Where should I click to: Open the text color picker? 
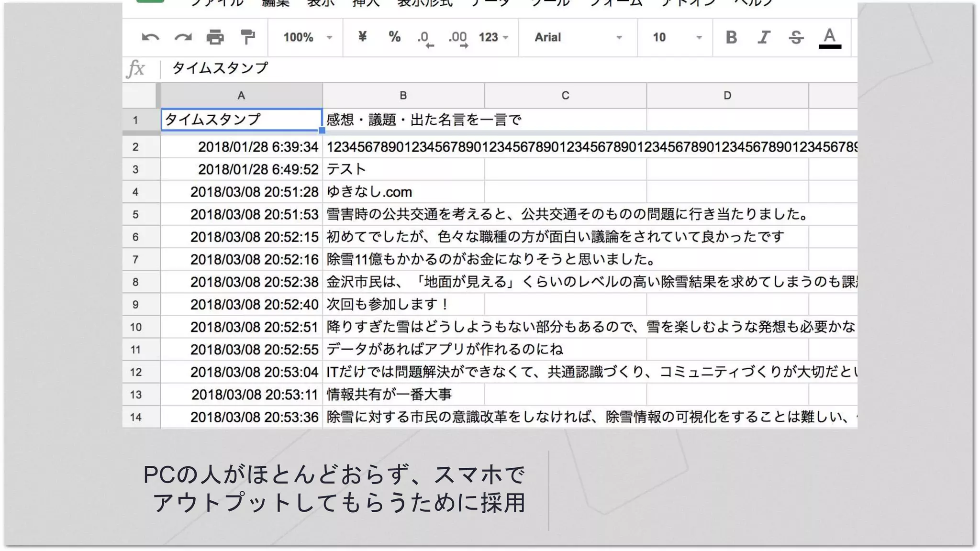830,38
